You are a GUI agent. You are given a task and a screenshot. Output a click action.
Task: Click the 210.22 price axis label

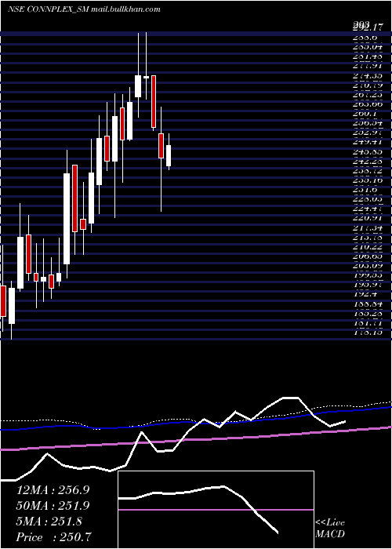[368, 247]
